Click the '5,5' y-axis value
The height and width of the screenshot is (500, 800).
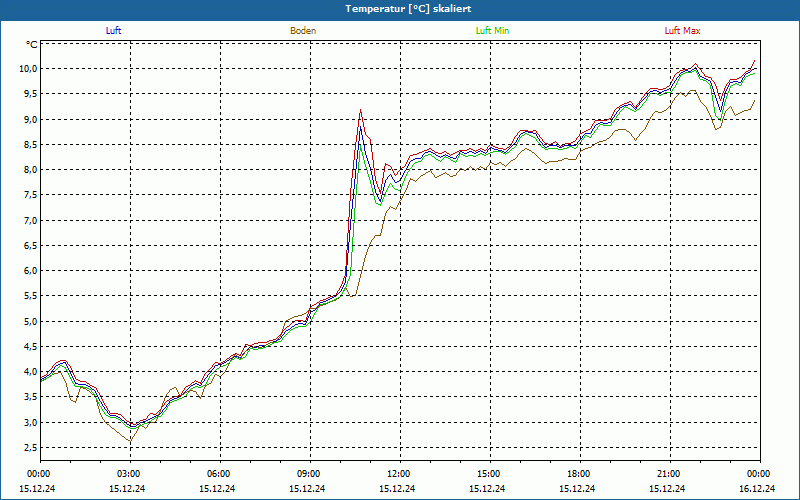click(x=30, y=296)
